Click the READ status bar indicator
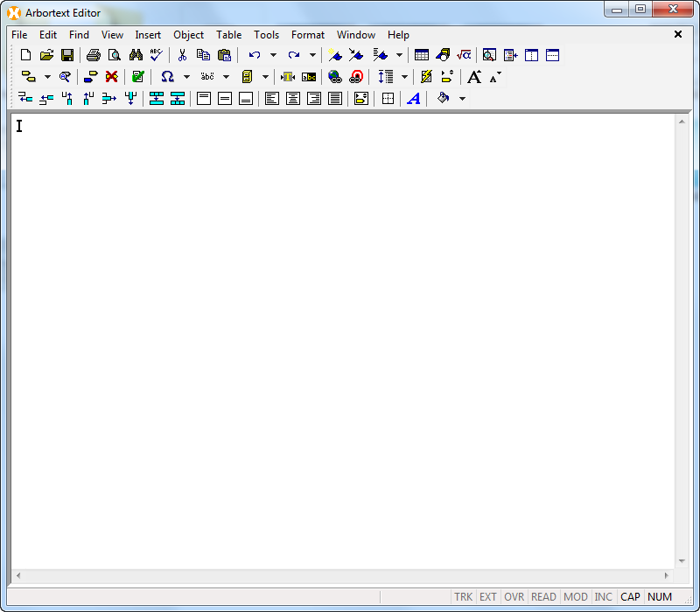The height and width of the screenshot is (612, 700). [x=543, y=597]
